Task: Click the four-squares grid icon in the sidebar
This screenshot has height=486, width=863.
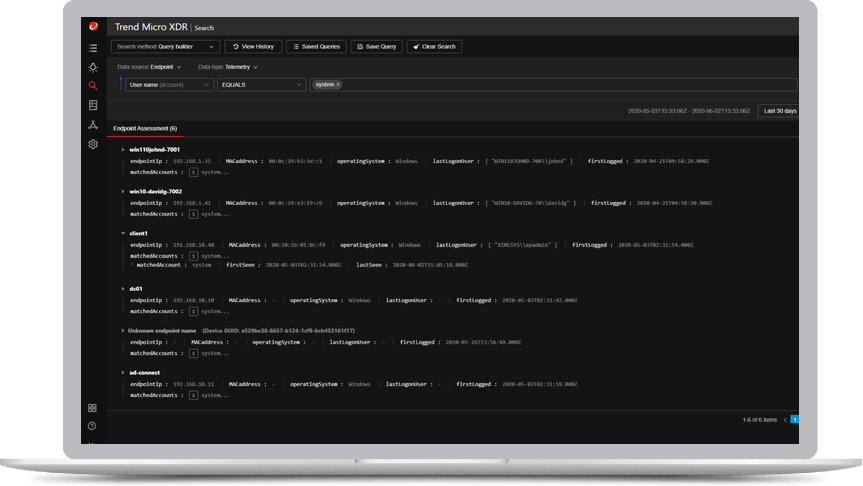Action: (93, 408)
